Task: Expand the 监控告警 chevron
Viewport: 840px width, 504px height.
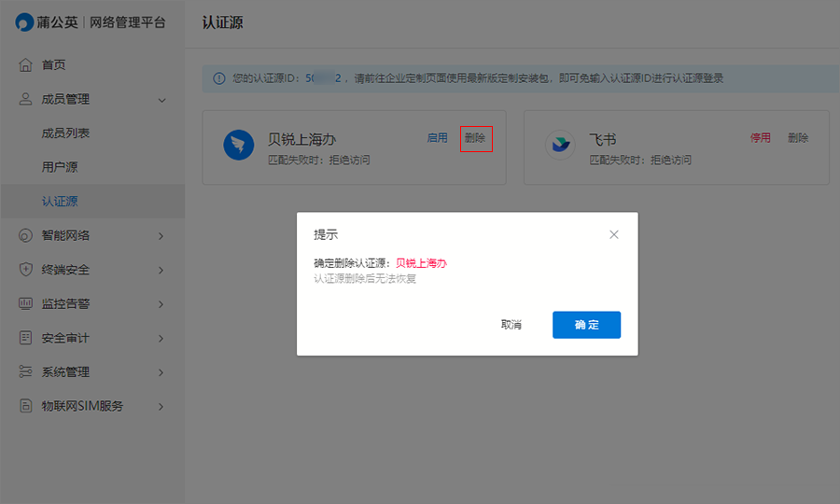Action: click(161, 304)
